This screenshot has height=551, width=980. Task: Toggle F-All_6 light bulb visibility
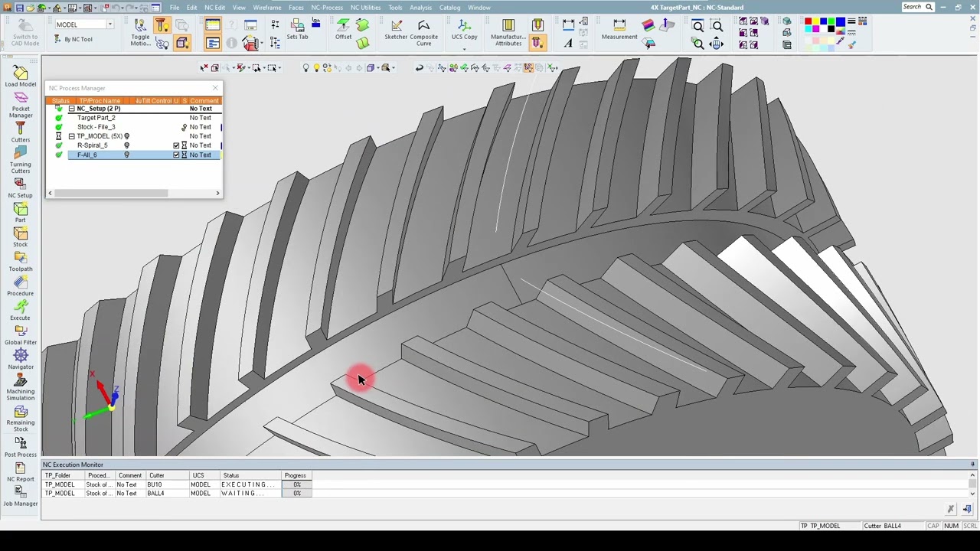pos(127,155)
